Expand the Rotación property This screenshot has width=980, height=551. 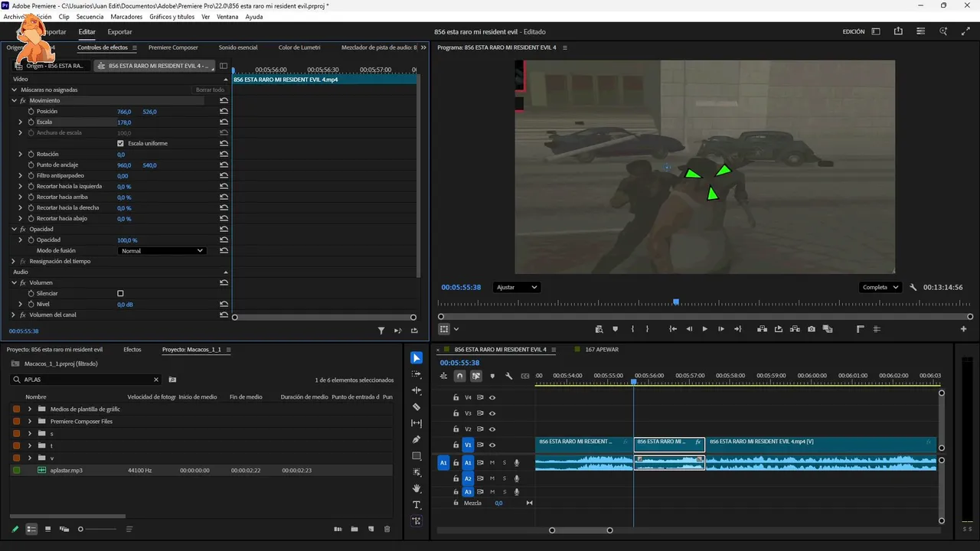pos(21,155)
